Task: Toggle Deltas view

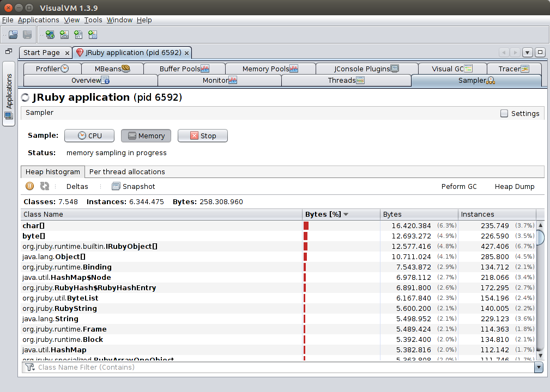Action: pyautogui.click(x=77, y=186)
